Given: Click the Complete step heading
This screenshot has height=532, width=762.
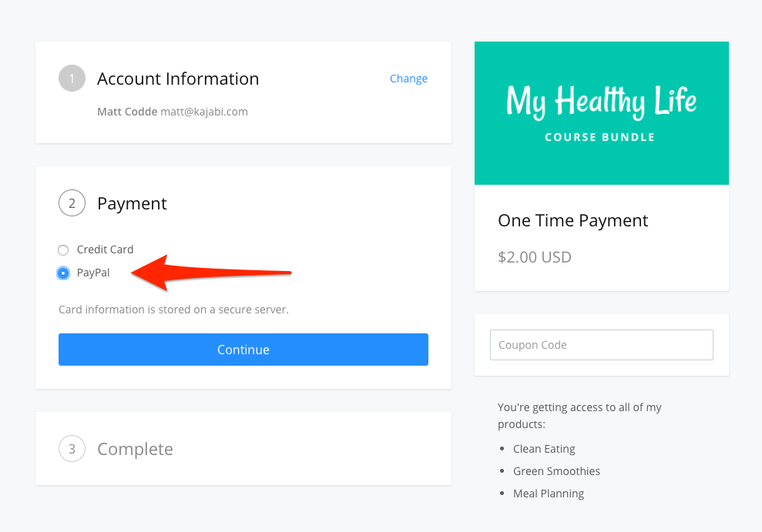Looking at the screenshot, I should 135,449.
